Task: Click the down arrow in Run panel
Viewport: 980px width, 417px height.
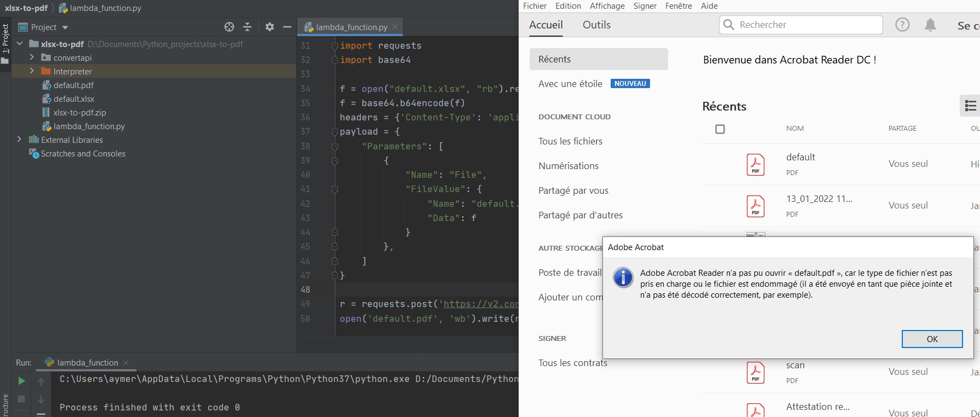Action: tap(41, 399)
